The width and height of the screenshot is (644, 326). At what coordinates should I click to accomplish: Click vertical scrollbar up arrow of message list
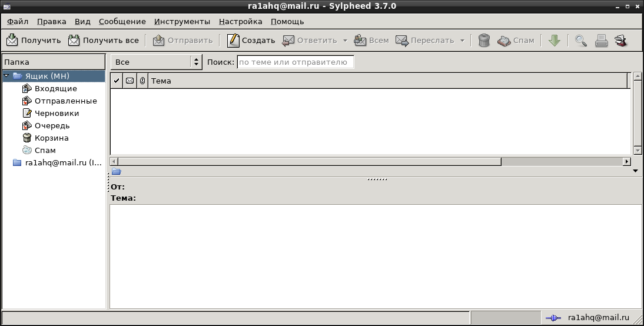(638, 76)
